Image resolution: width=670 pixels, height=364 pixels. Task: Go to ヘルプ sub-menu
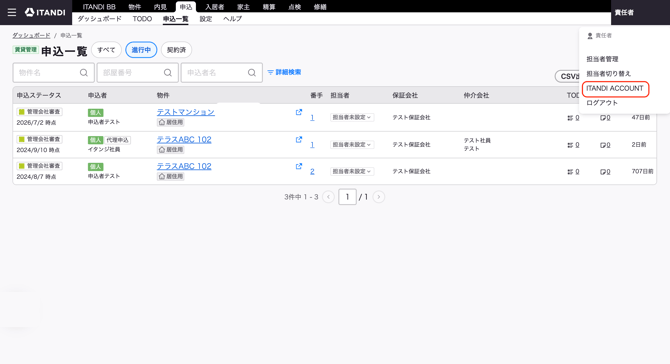pyautogui.click(x=232, y=19)
